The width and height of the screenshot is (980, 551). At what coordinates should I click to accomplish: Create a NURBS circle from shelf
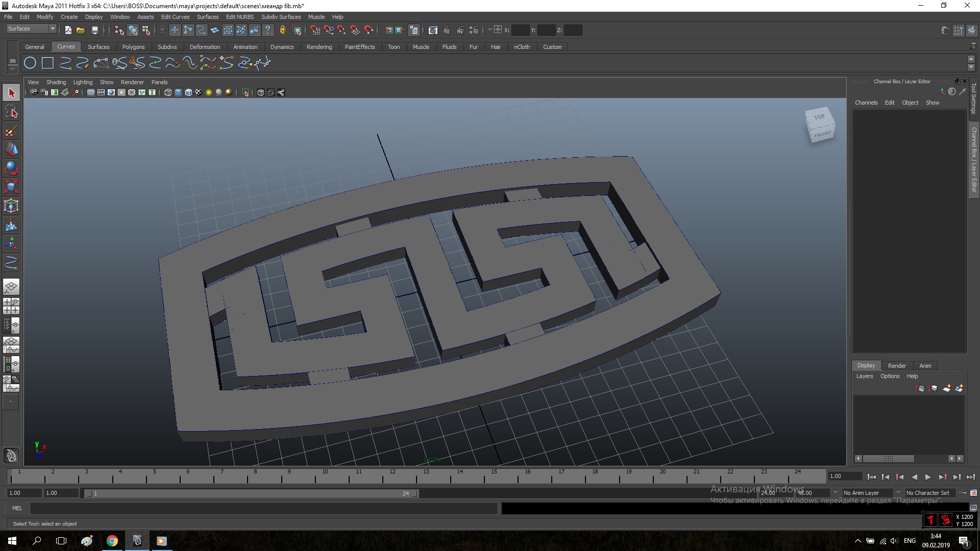click(30, 63)
